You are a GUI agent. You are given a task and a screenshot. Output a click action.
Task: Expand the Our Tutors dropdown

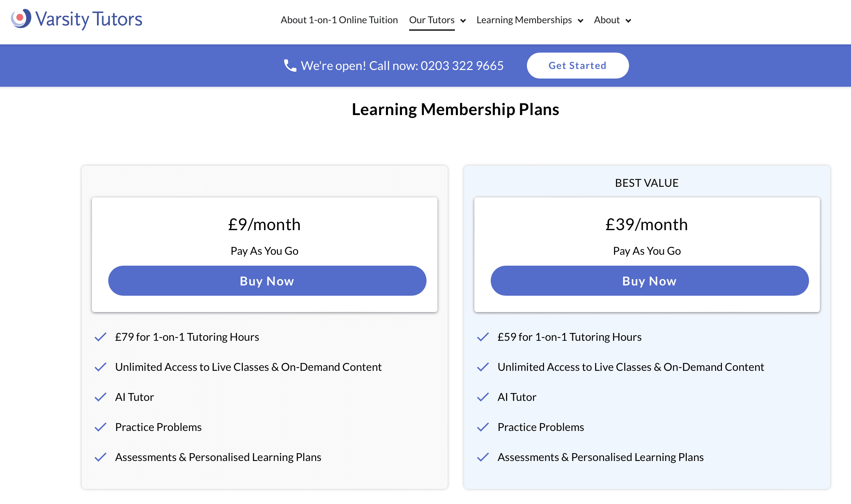[463, 20]
